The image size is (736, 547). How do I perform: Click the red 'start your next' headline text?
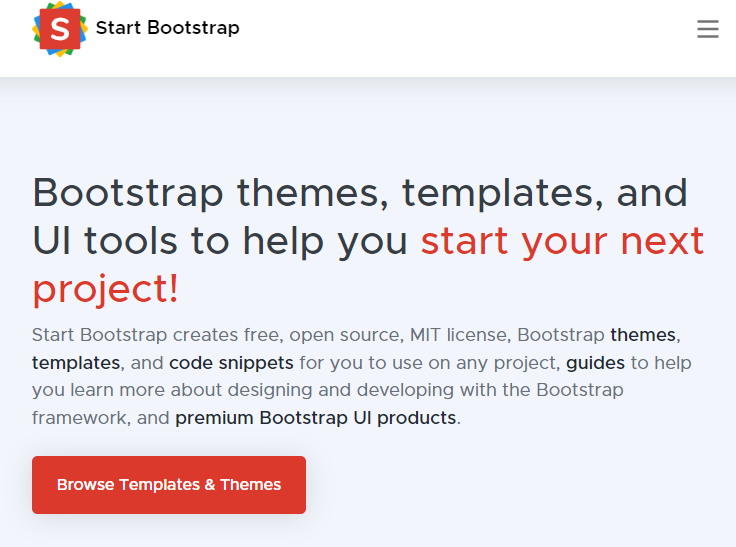coord(562,241)
